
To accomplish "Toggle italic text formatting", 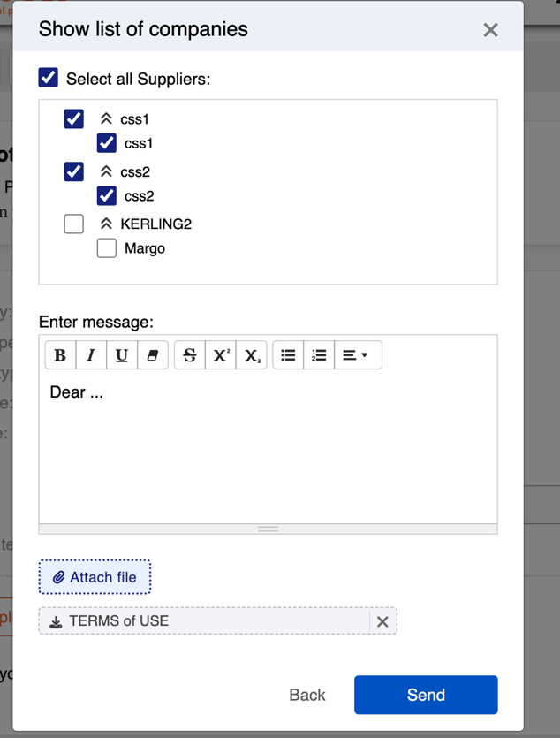I will tap(91, 355).
